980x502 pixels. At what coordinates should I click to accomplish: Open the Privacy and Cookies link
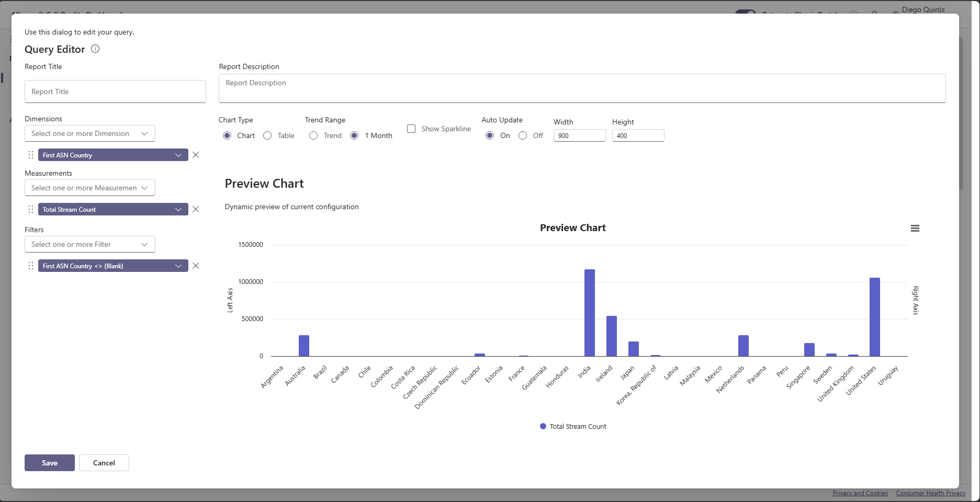[860, 493]
